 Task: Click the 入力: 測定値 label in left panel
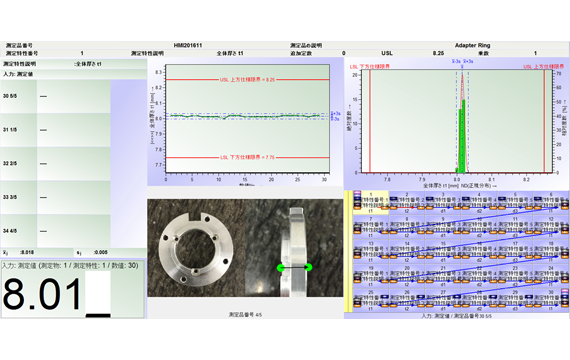[18, 74]
